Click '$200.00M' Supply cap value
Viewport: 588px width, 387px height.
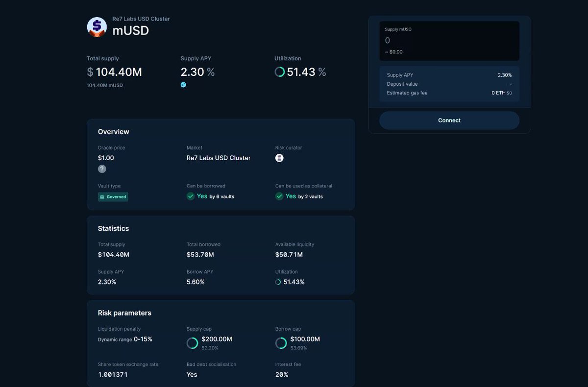[x=217, y=339]
